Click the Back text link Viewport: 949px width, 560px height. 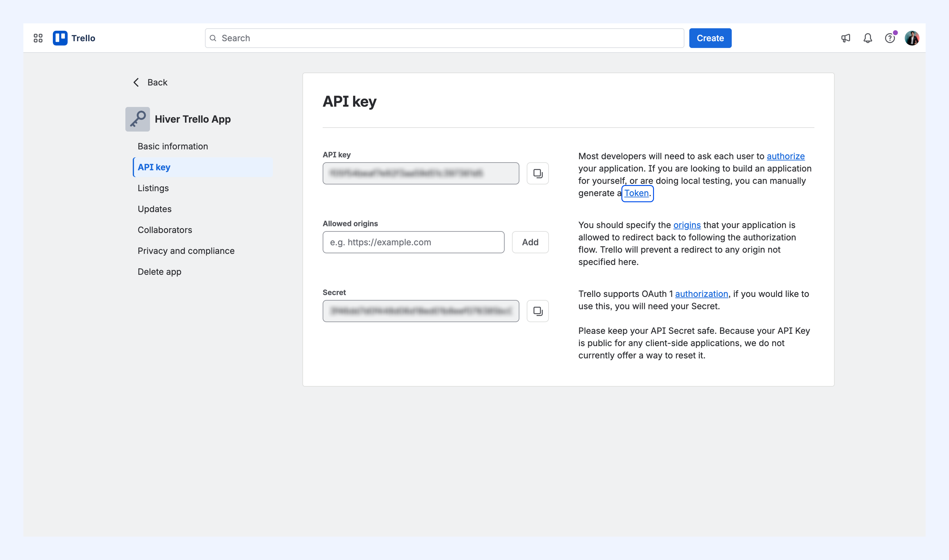pyautogui.click(x=157, y=82)
